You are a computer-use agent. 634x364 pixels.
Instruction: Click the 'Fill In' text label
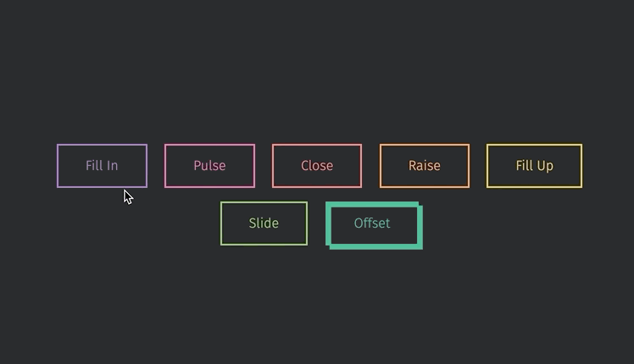click(102, 166)
